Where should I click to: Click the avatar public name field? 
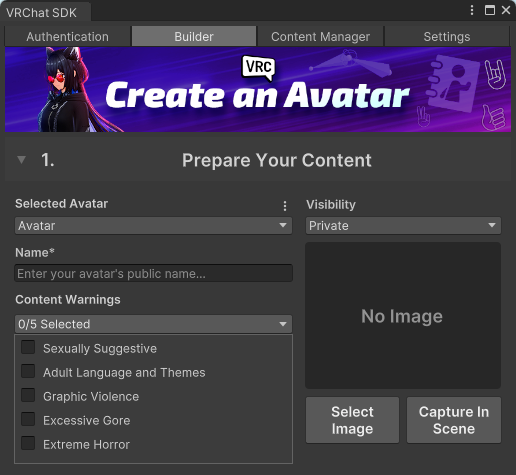pyautogui.click(x=153, y=273)
